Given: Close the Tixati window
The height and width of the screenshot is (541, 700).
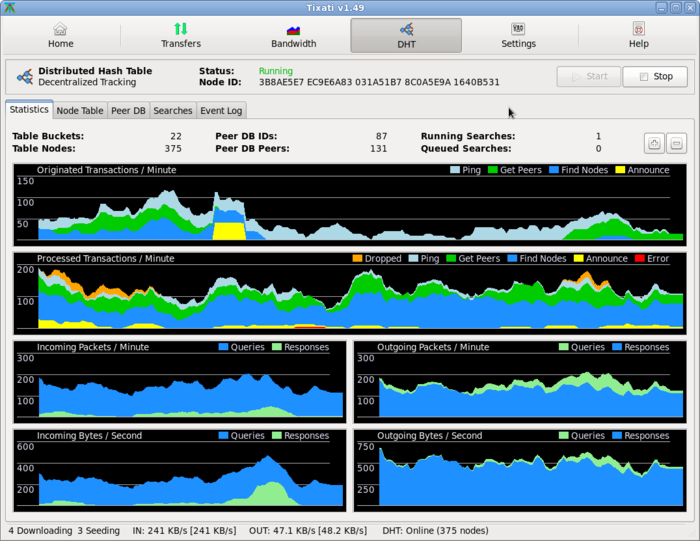Looking at the screenshot, I should pyautogui.click(x=690, y=8).
